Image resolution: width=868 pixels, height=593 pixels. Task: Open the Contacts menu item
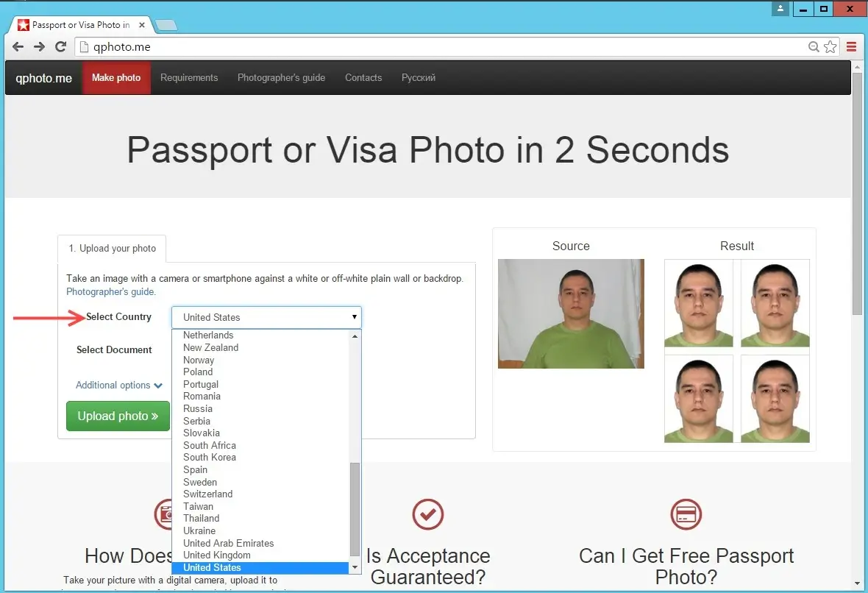tap(363, 77)
